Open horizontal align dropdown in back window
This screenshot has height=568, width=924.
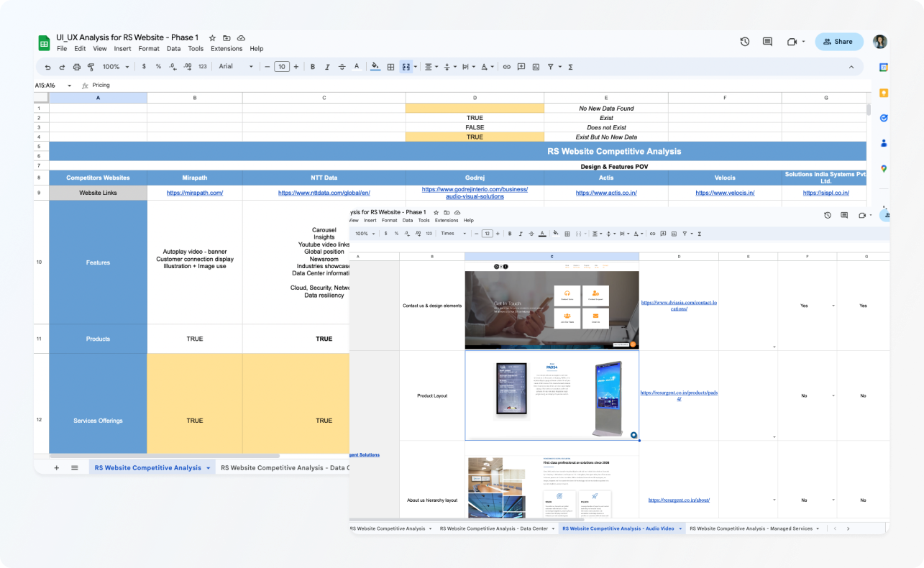pos(431,67)
